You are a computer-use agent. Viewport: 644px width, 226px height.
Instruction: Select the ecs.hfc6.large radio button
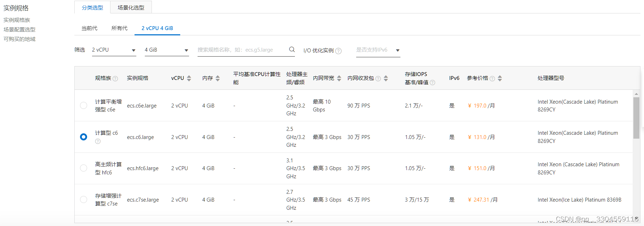click(84, 168)
